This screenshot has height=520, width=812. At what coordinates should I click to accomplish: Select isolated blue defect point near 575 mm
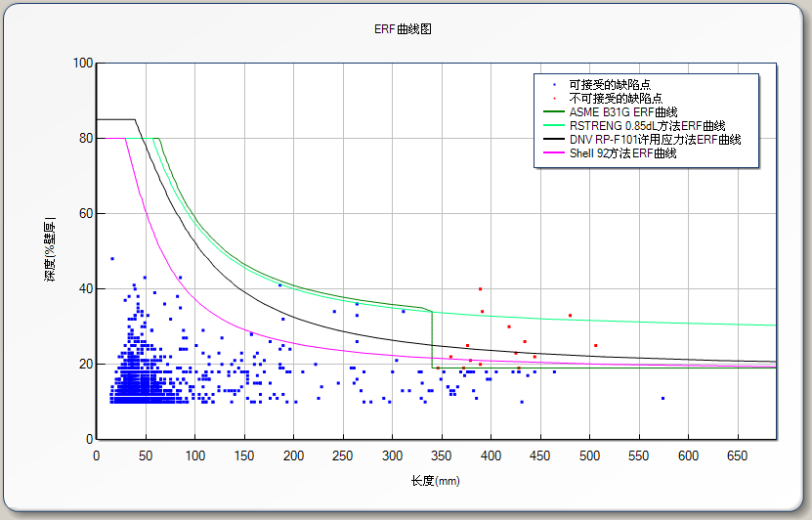(x=662, y=398)
